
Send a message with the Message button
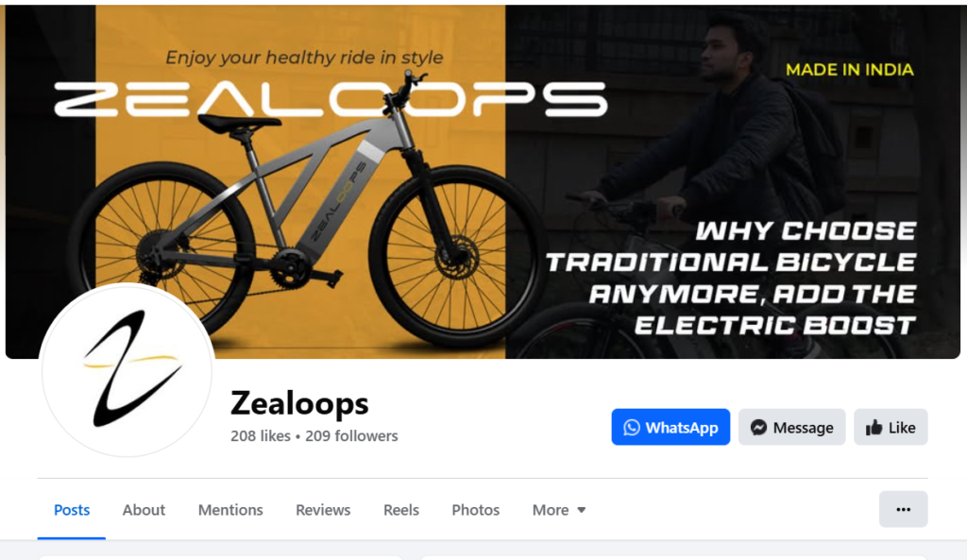(x=792, y=427)
